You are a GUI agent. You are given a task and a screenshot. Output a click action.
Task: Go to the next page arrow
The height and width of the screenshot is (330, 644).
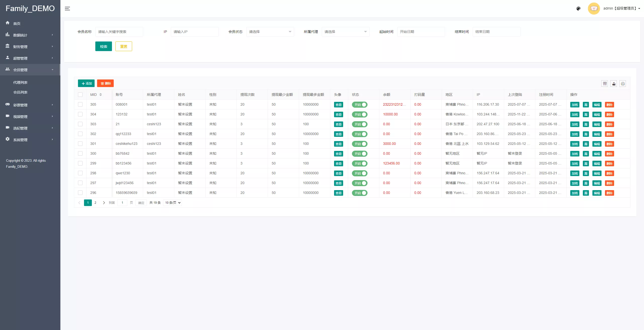pyautogui.click(x=104, y=203)
